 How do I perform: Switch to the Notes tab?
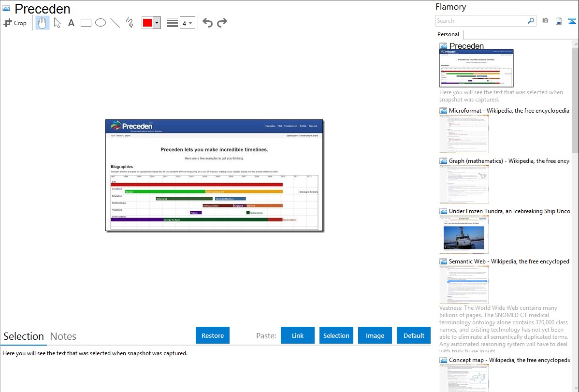click(x=63, y=336)
